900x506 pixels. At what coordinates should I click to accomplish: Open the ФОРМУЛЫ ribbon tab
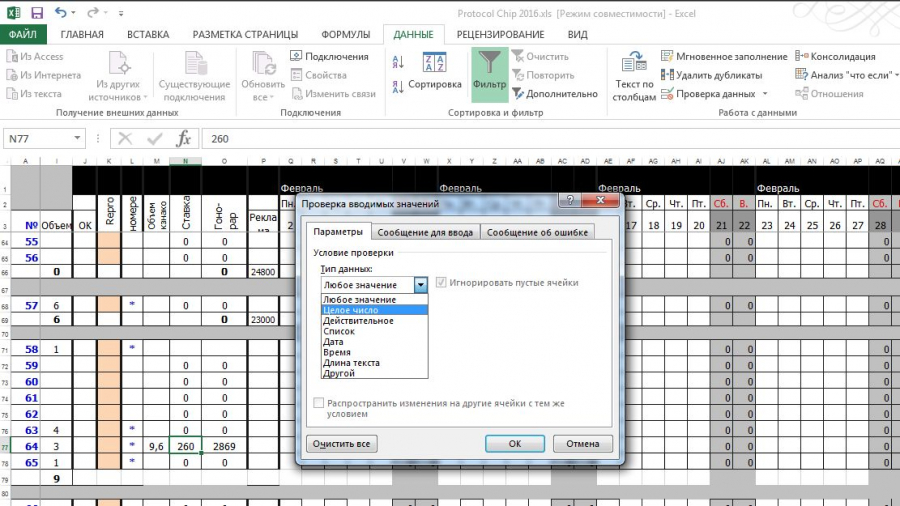point(346,34)
